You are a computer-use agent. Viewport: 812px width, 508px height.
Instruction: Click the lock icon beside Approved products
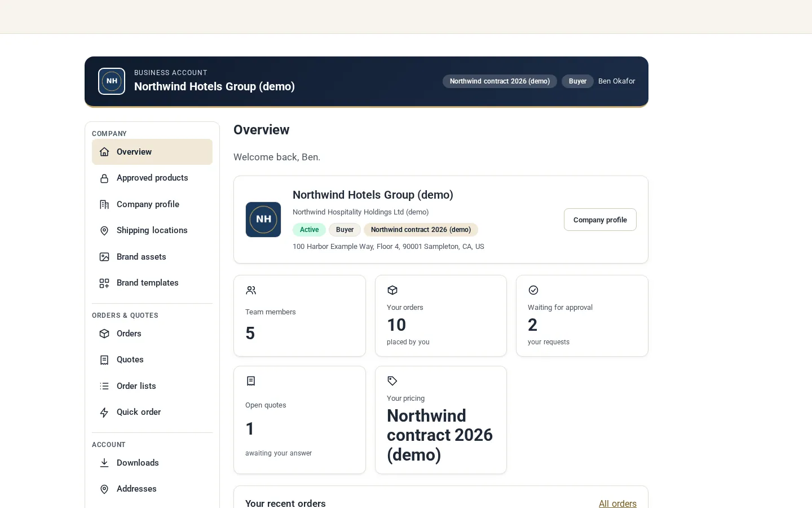coord(104,178)
